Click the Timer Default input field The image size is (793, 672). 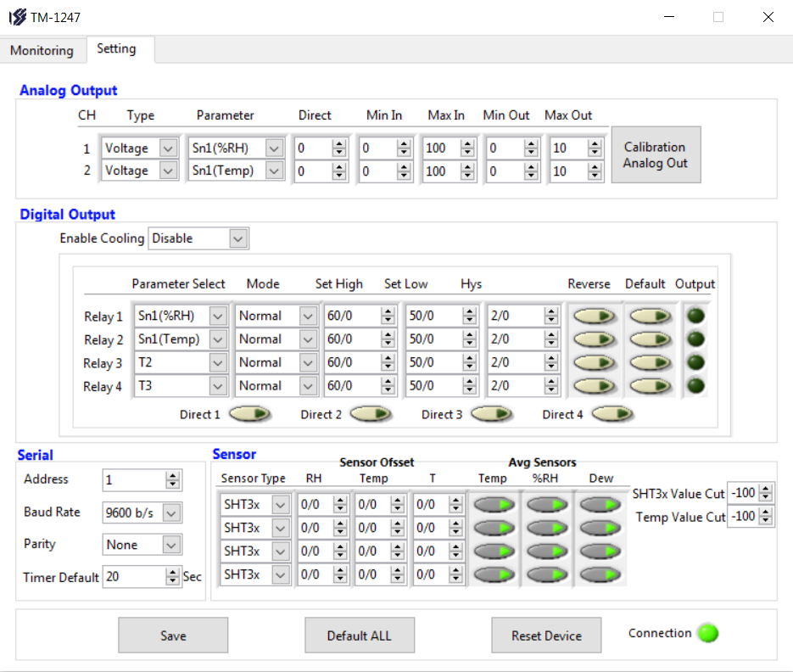pos(132,577)
